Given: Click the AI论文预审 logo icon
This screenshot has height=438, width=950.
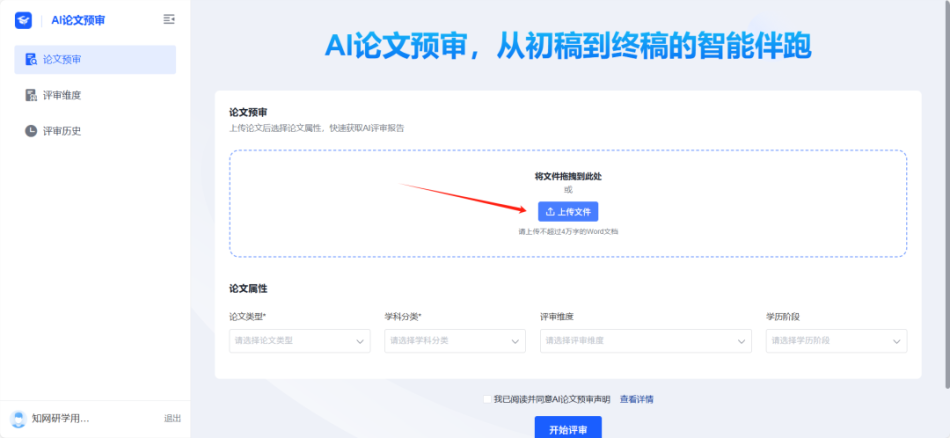Looking at the screenshot, I should (x=23, y=20).
